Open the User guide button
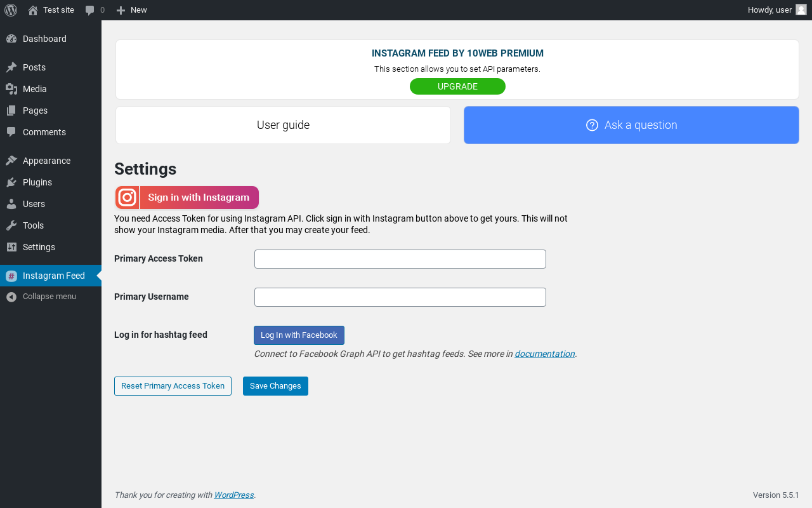 [x=283, y=125]
